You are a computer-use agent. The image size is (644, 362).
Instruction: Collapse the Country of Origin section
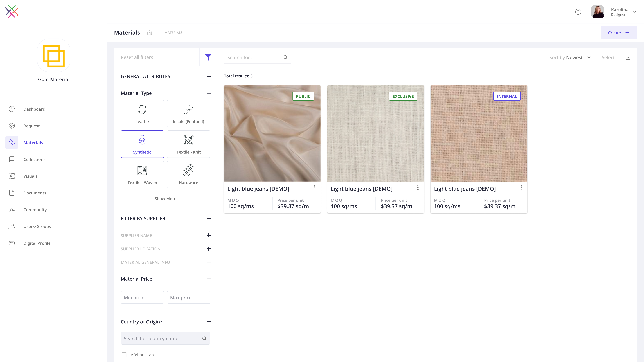[209, 322]
